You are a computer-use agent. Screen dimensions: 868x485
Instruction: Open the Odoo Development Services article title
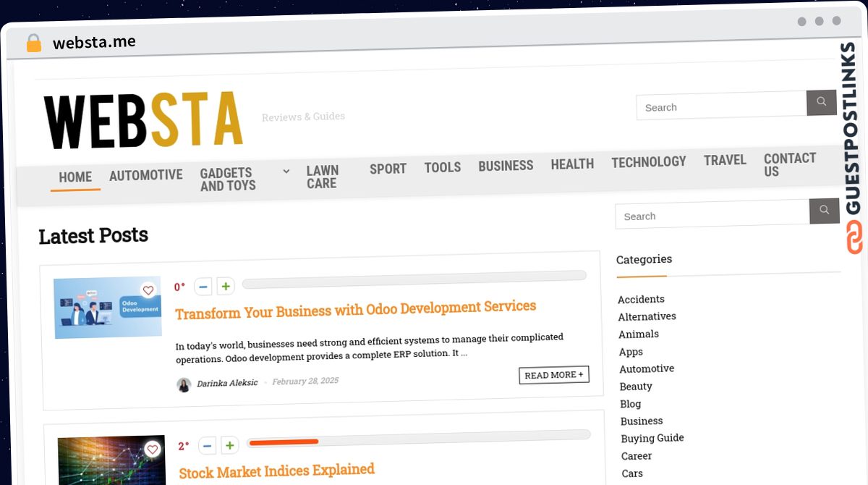(x=355, y=310)
